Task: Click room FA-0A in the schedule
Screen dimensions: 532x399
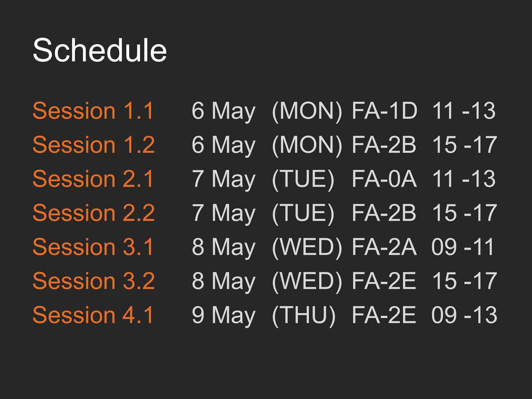Action: pos(384,179)
